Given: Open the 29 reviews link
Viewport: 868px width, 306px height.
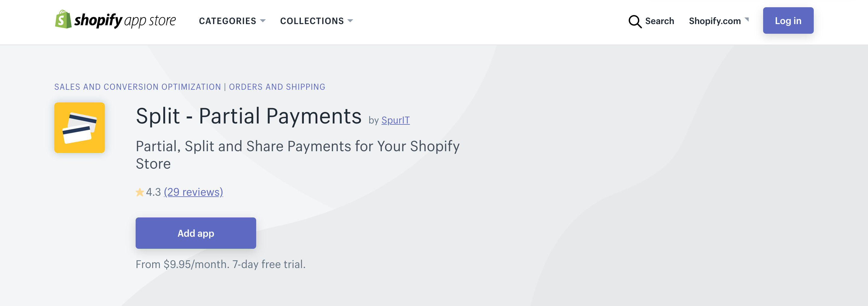Looking at the screenshot, I should coord(193,192).
